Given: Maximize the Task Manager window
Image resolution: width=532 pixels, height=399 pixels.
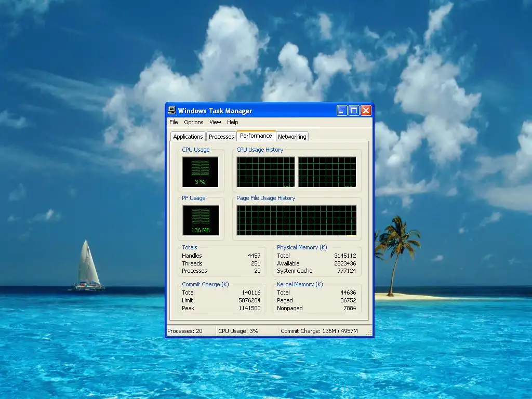Looking at the screenshot, I should tap(354, 111).
